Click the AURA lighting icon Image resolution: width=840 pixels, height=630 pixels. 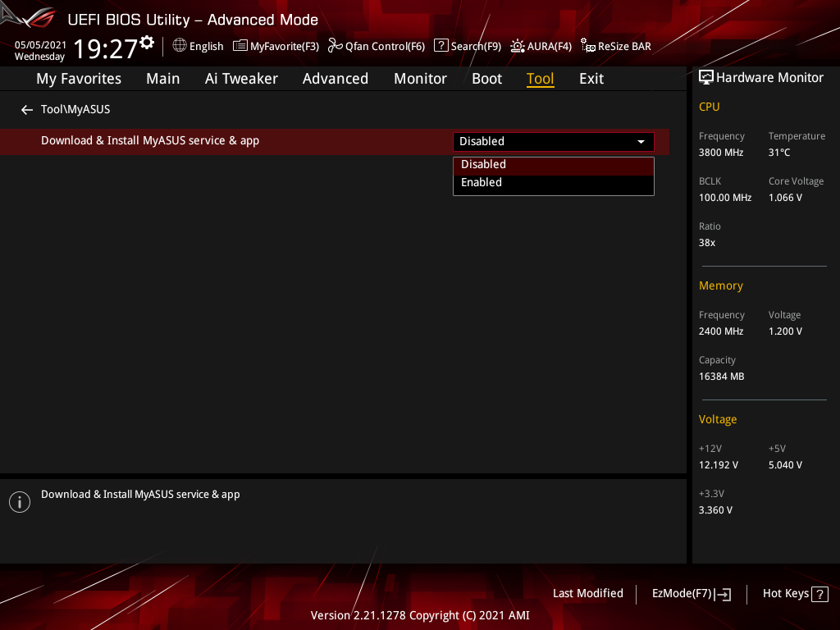(x=518, y=46)
